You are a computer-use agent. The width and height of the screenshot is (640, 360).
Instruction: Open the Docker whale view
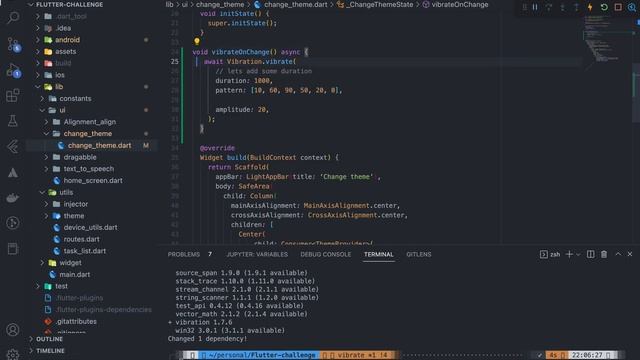13,198
